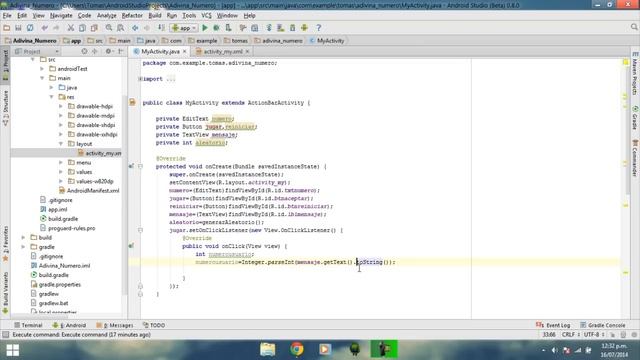Open the Android tool window
Screen dimensions: 640x360
point(69,325)
